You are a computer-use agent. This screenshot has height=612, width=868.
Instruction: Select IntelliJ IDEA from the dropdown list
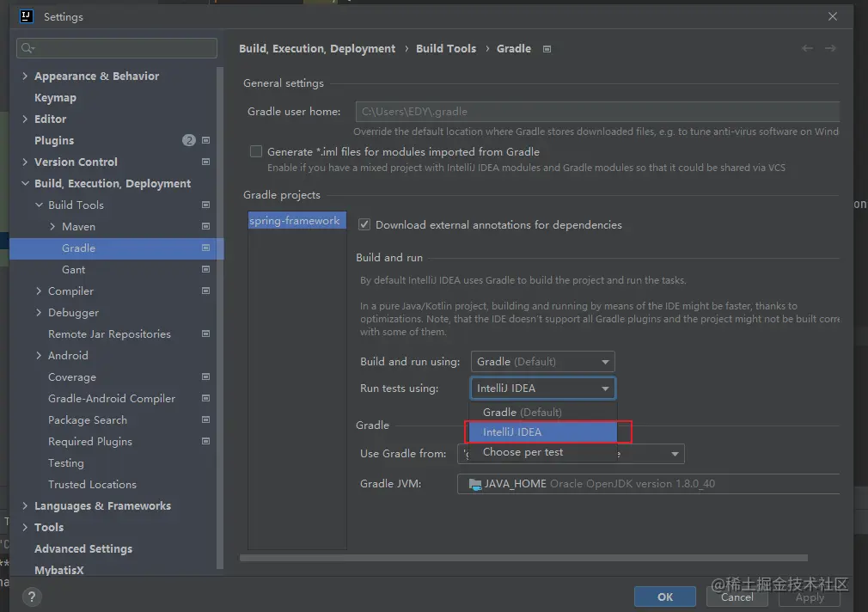click(541, 431)
